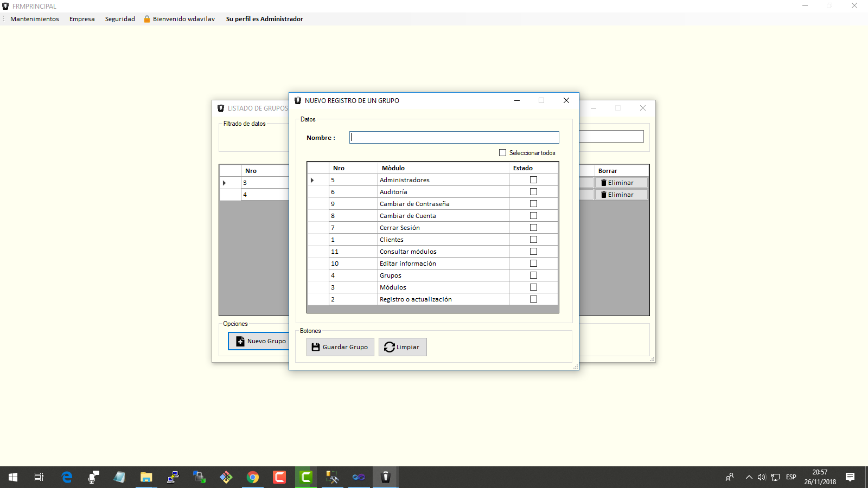Click Eliminar button for group 4

tap(621, 195)
